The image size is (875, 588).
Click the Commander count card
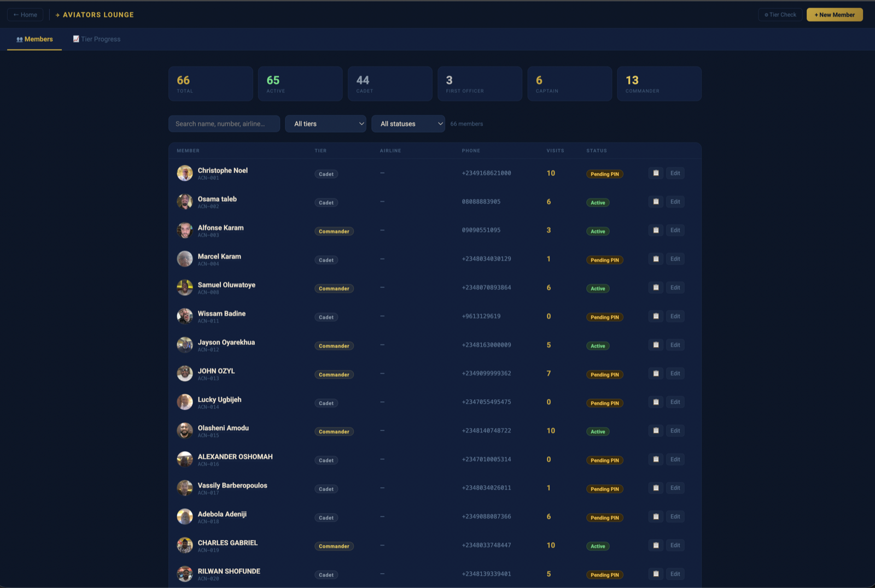pos(660,84)
